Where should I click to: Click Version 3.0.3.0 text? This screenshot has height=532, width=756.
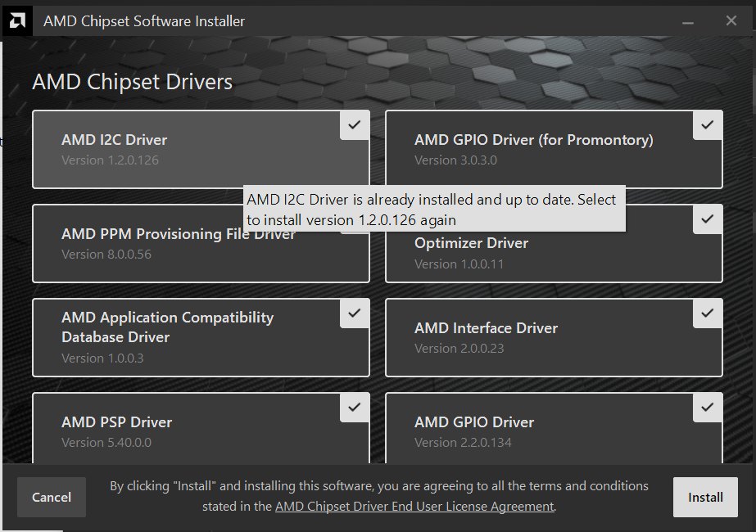coord(455,160)
